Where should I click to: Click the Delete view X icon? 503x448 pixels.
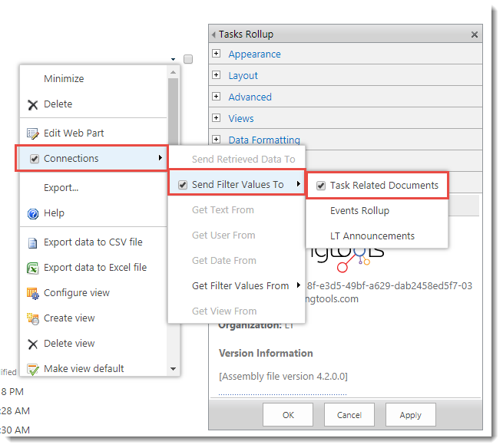coord(33,344)
